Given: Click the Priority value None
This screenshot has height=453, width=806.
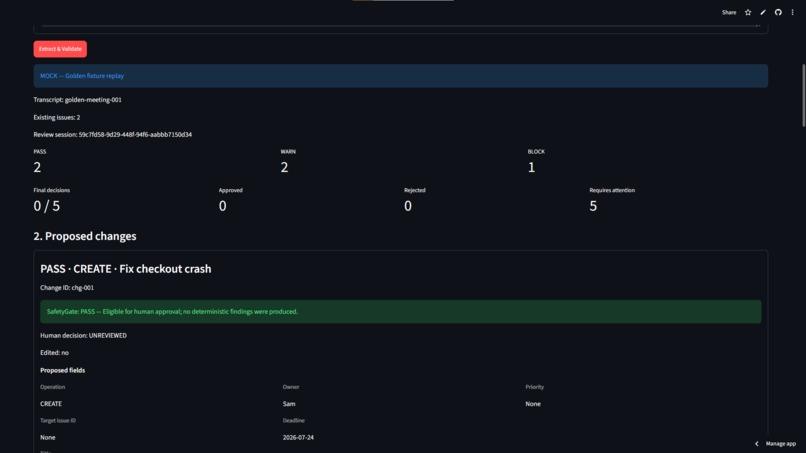Looking at the screenshot, I should point(533,404).
